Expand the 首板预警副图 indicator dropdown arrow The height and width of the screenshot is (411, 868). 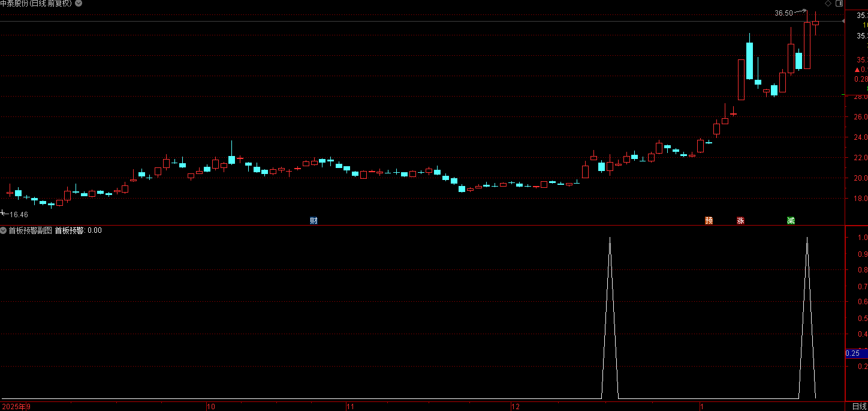point(4,230)
